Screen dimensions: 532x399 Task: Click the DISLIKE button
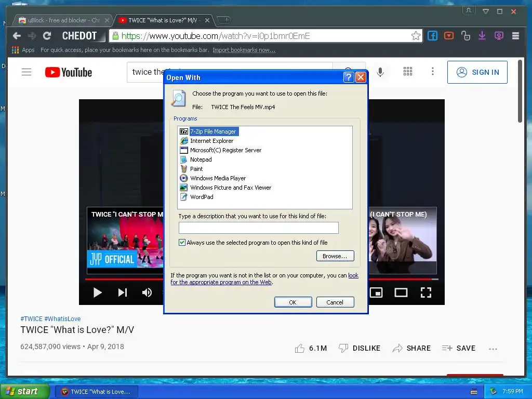click(x=360, y=348)
